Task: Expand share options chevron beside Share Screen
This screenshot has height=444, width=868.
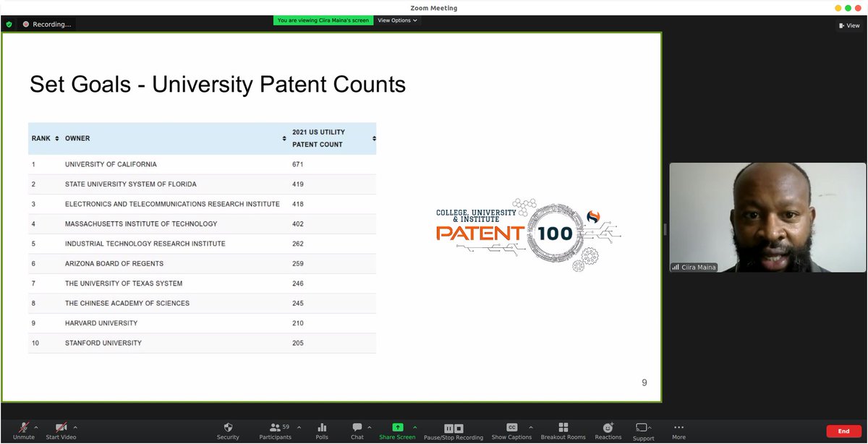Action: coord(414,427)
